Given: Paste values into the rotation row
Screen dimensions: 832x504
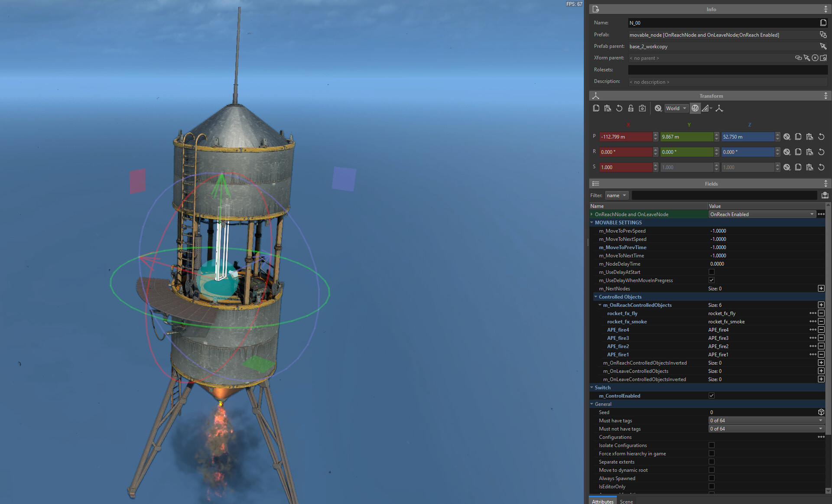Looking at the screenshot, I should click(809, 152).
